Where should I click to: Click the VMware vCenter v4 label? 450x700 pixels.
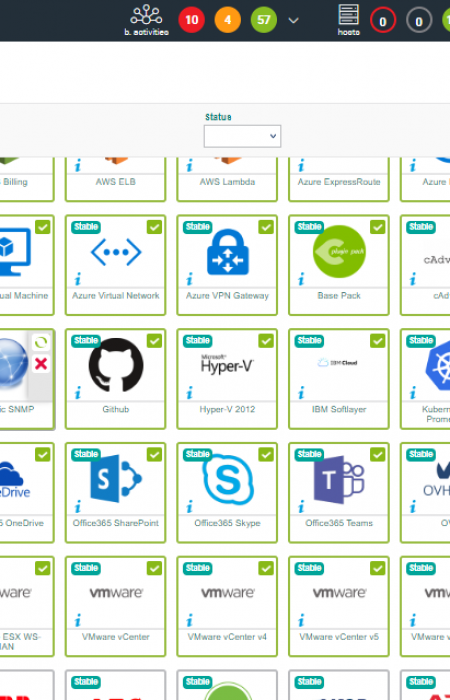coord(227,637)
